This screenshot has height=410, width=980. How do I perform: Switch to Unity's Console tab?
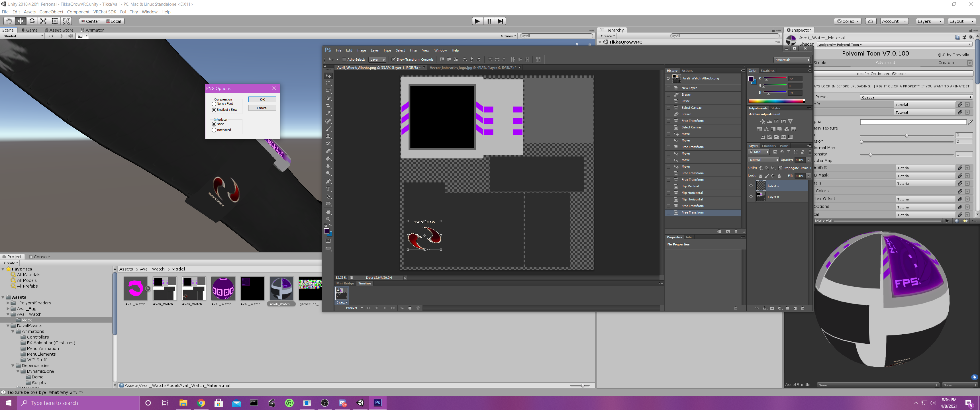[x=40, y=257]
